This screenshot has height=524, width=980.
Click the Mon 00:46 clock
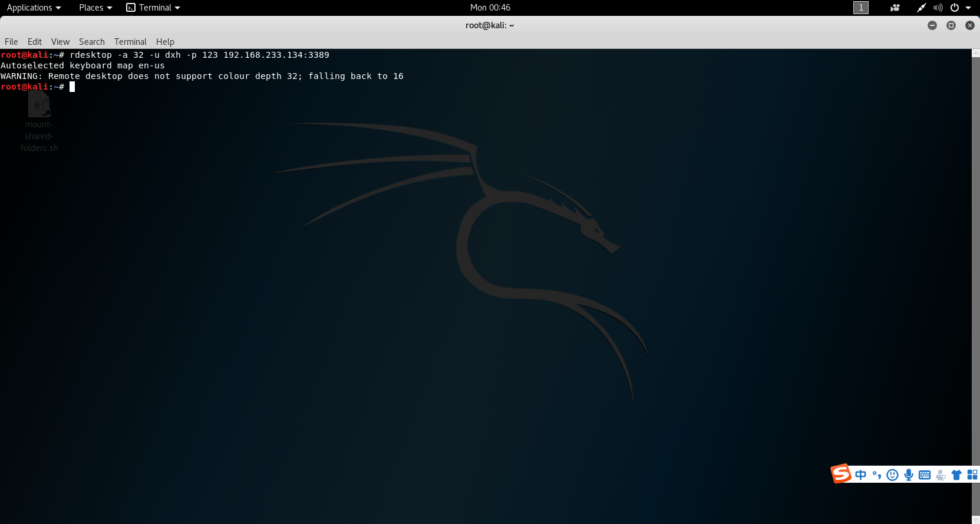click(x=490, y=8)
